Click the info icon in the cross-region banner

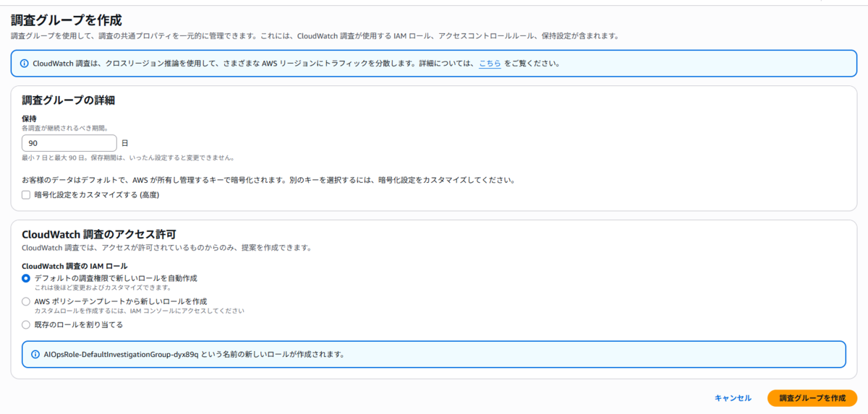[x=25, y=64]
